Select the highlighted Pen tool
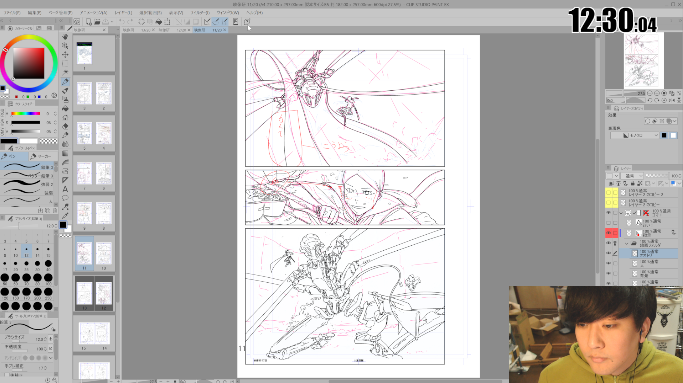683x383 pixels. point(65,81)
